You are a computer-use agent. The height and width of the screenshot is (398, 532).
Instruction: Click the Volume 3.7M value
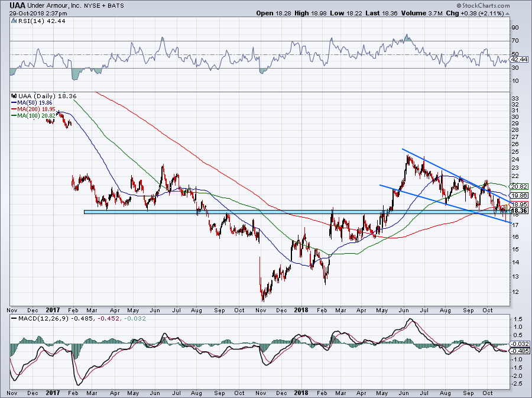[x=421, y=13]
